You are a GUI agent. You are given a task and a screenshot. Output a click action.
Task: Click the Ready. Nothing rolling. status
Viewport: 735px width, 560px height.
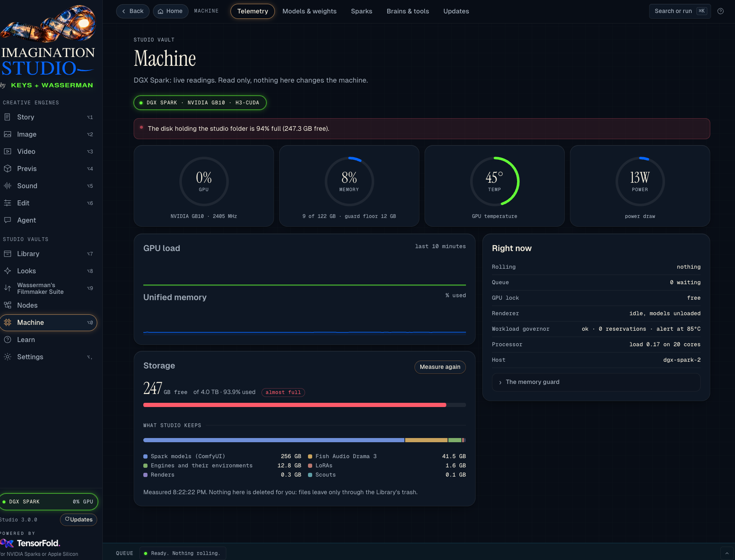coord(183,553)
